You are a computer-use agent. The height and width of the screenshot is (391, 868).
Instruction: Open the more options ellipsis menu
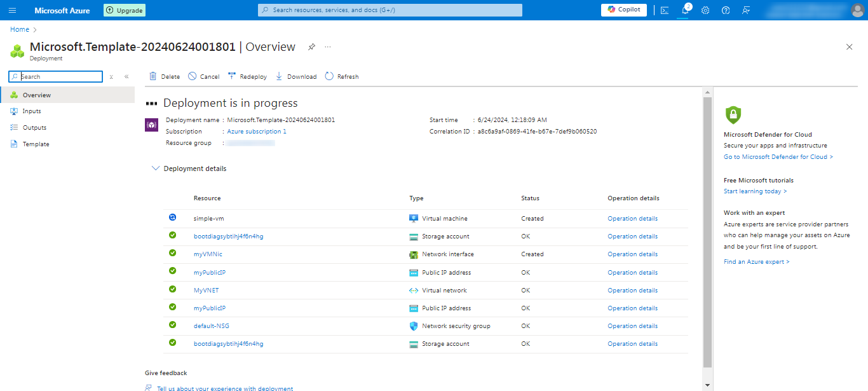pos(328,47)
